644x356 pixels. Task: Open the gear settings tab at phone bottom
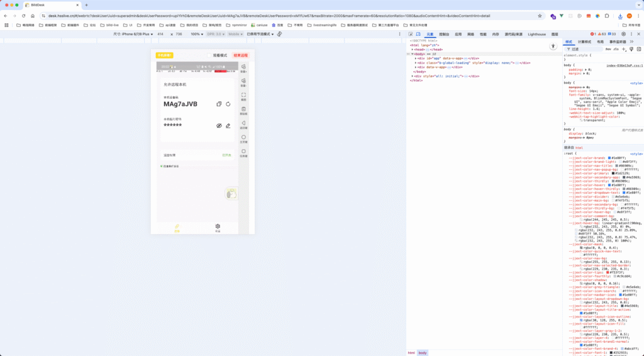[x=218, y=226]
